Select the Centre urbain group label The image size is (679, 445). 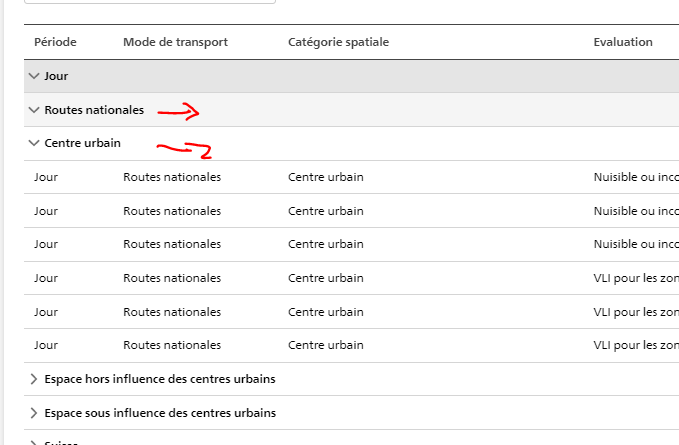click(82, 143)
